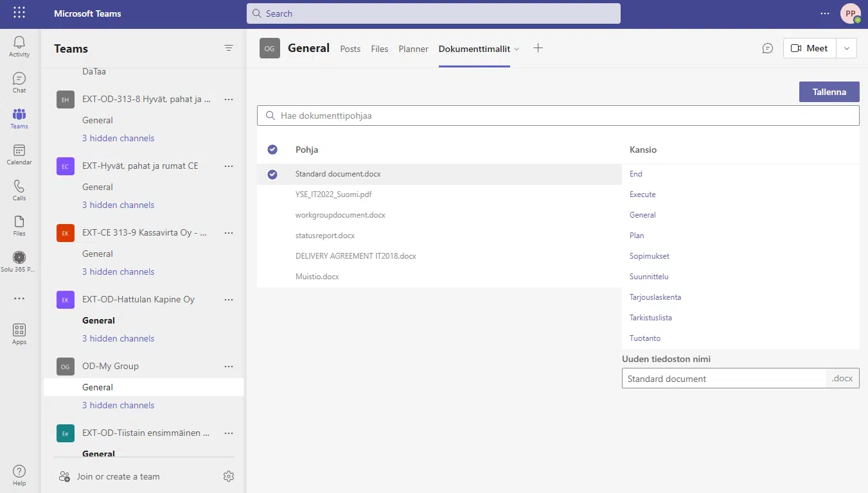This screenshot has height=493, width=868.
Task: Select the Dokumenttimallit tab
Action: point(474,49)
